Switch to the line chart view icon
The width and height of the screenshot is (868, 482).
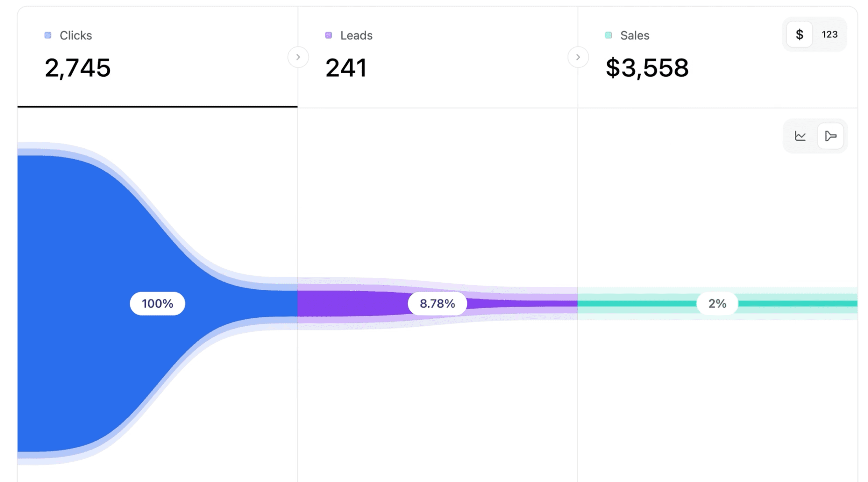800,136
